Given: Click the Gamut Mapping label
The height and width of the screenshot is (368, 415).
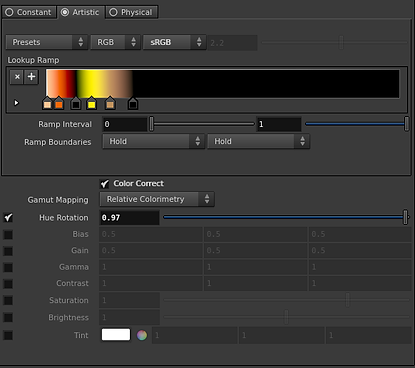Looking at the screenshot, I should click(x=58, y=200).
